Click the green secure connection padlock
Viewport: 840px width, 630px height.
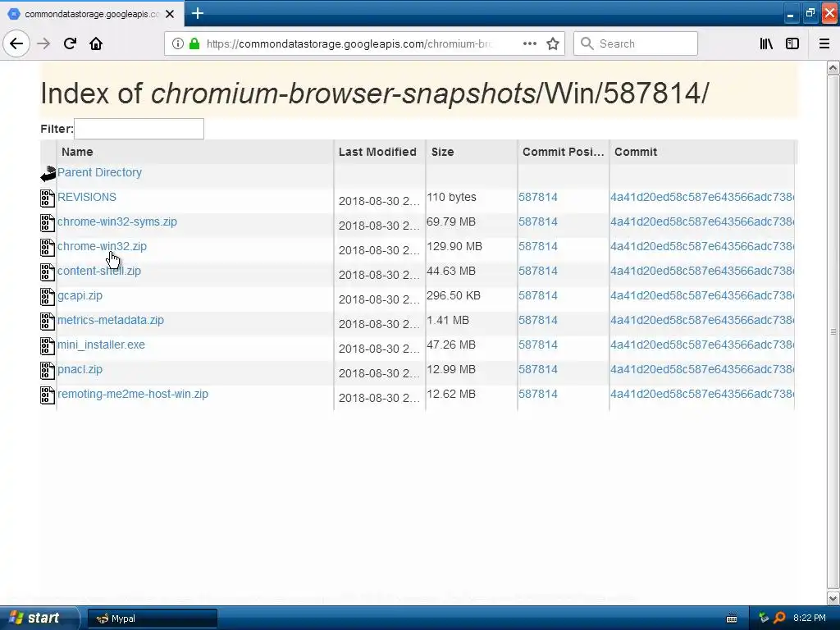[x=194, y=43]
